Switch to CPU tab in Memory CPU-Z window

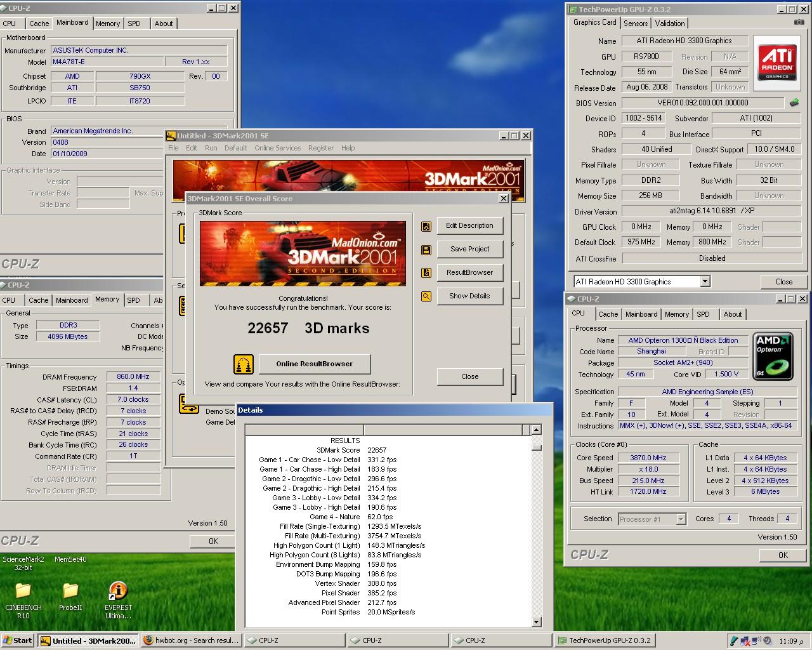[9, 300]
